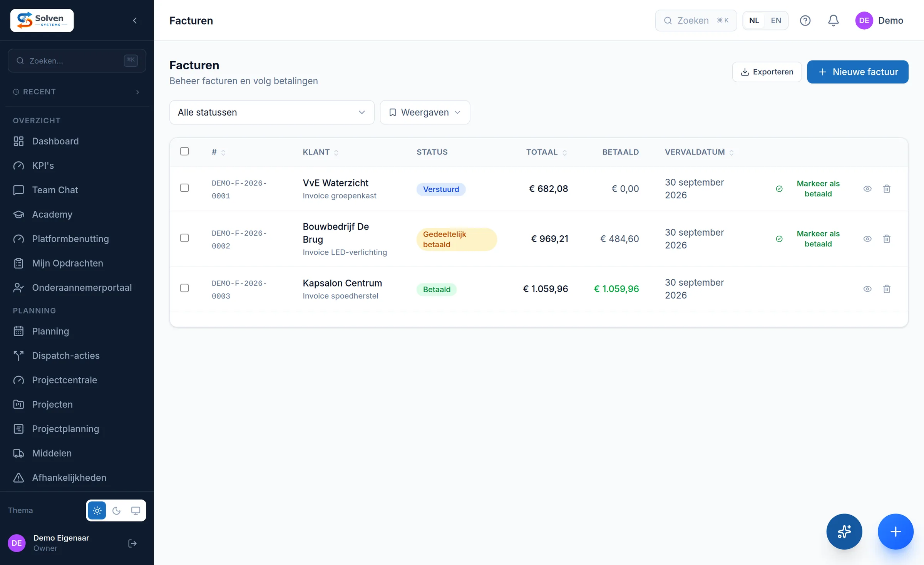Click the Dashboard grid icon in sidebar
This screenshot has width=924, height=565.
click(x=18, y=141)
